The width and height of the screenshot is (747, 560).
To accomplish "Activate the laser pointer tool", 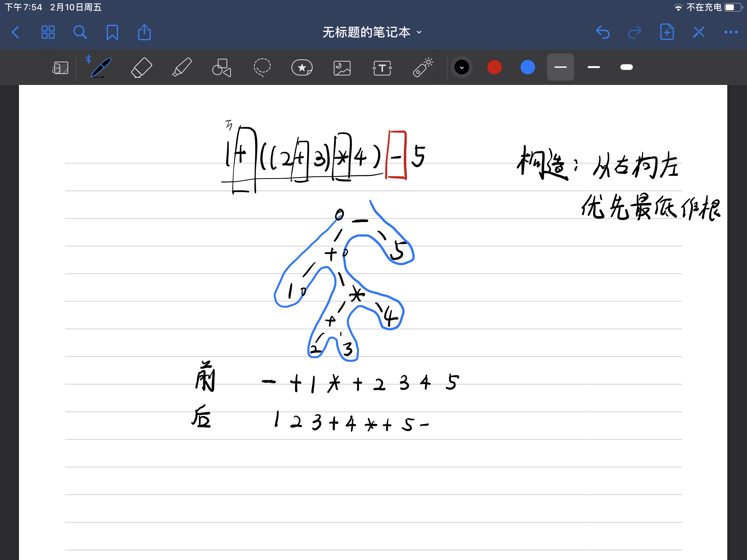I will [x=422, y=67].
